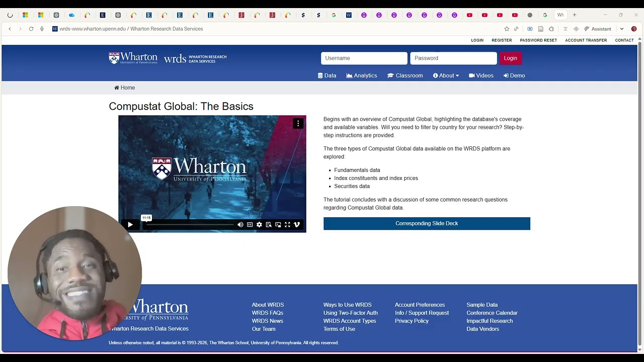Open the PASSWORD RESET link
Viewport: 644px width, 362px height.
click(538, 40)
